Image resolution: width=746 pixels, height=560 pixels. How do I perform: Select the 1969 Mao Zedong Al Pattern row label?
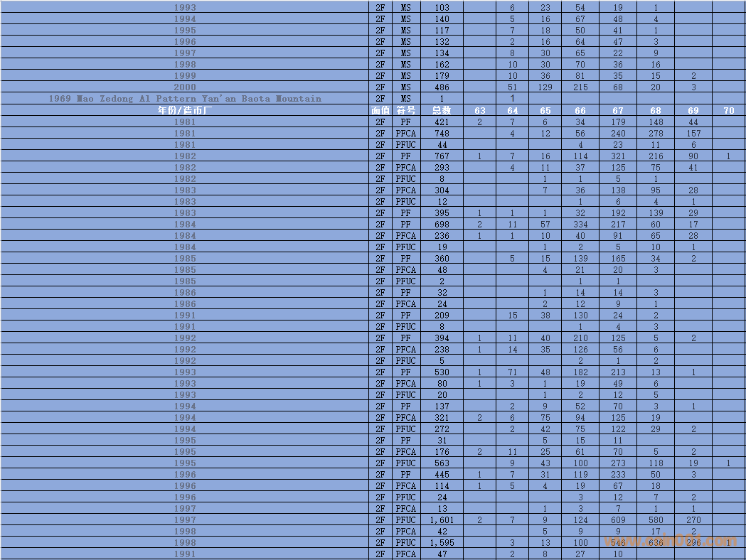[185, 99]
